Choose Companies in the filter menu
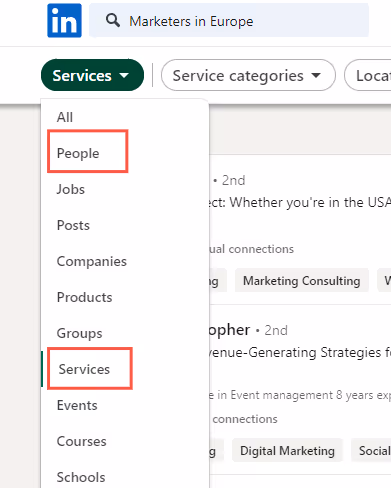The image size is (391, 488). pos(92,261)
